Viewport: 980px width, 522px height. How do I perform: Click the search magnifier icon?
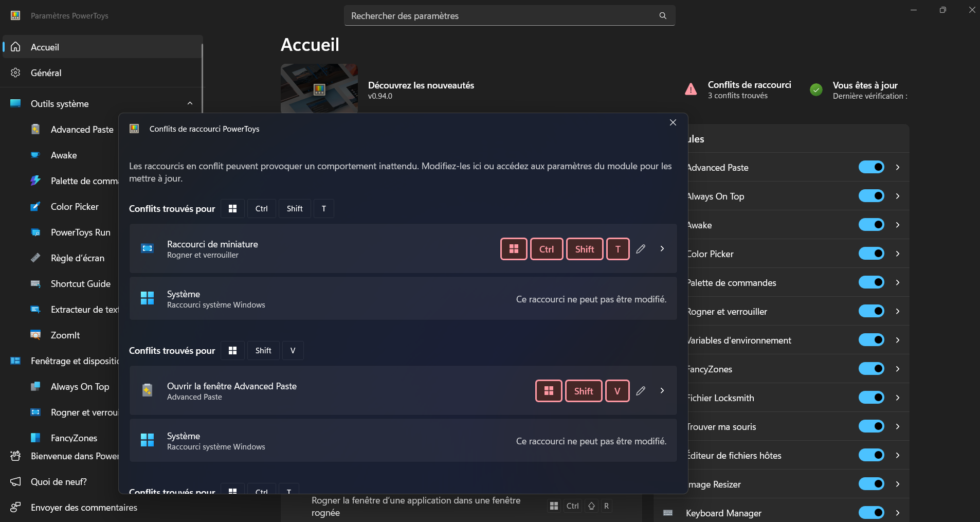tap(663, 16)
